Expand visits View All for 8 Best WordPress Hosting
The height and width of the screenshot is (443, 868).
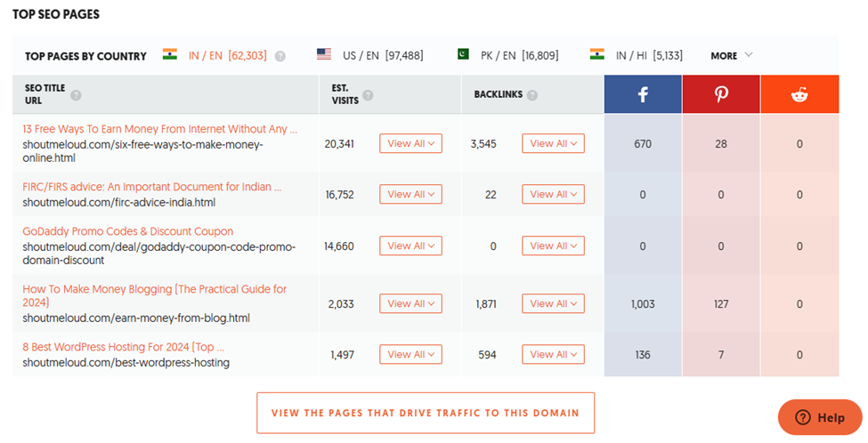(x=410, y=355)
